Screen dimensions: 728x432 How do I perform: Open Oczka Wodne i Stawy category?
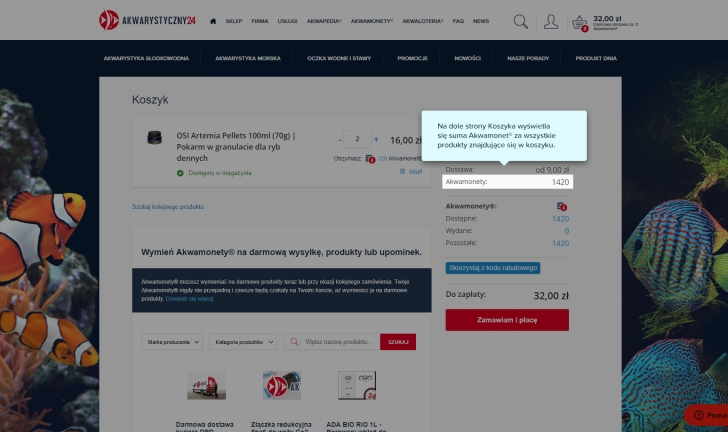[339, 59]
